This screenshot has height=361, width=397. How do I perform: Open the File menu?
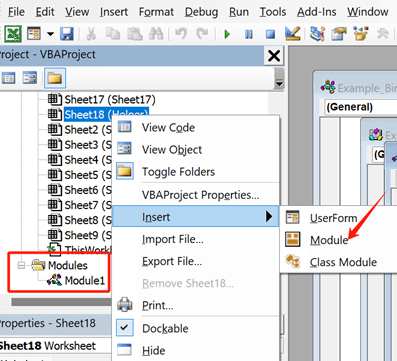tap(16, 12)
